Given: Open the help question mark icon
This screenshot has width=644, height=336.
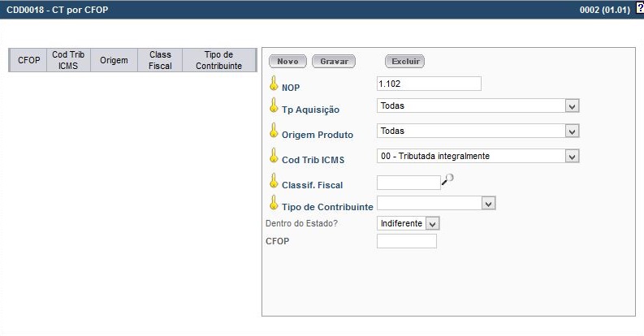Looking at the screenshot, I should pyautogui.click(x=639, y=7).
